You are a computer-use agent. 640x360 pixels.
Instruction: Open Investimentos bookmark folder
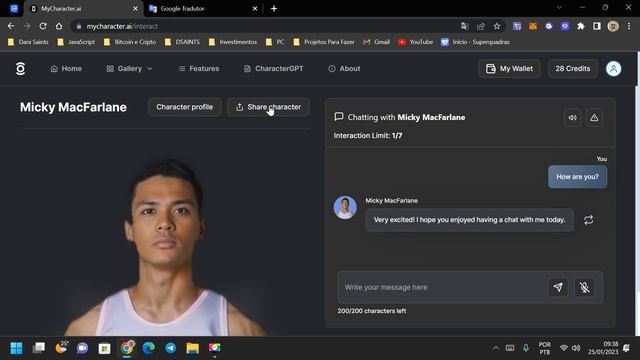233,42
